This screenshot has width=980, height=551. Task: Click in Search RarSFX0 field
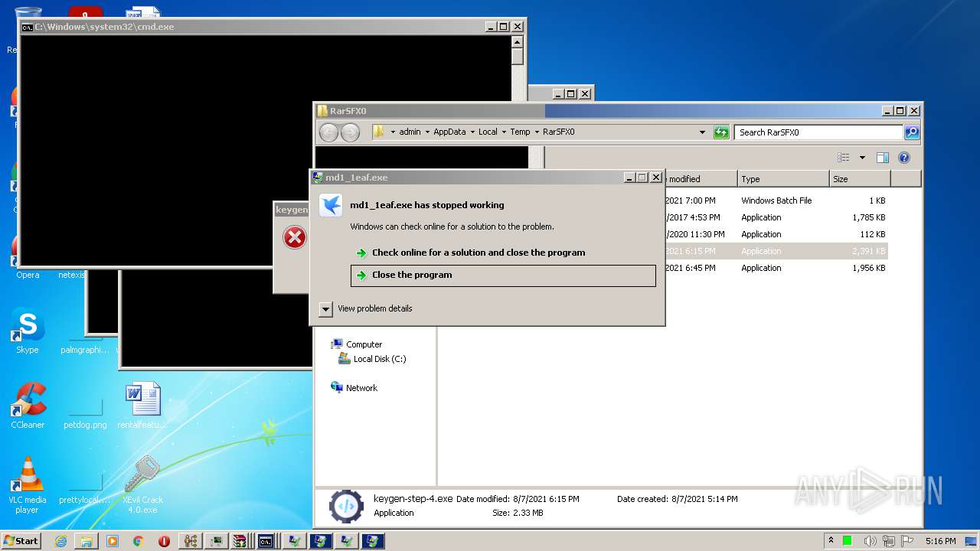point(818,132)
